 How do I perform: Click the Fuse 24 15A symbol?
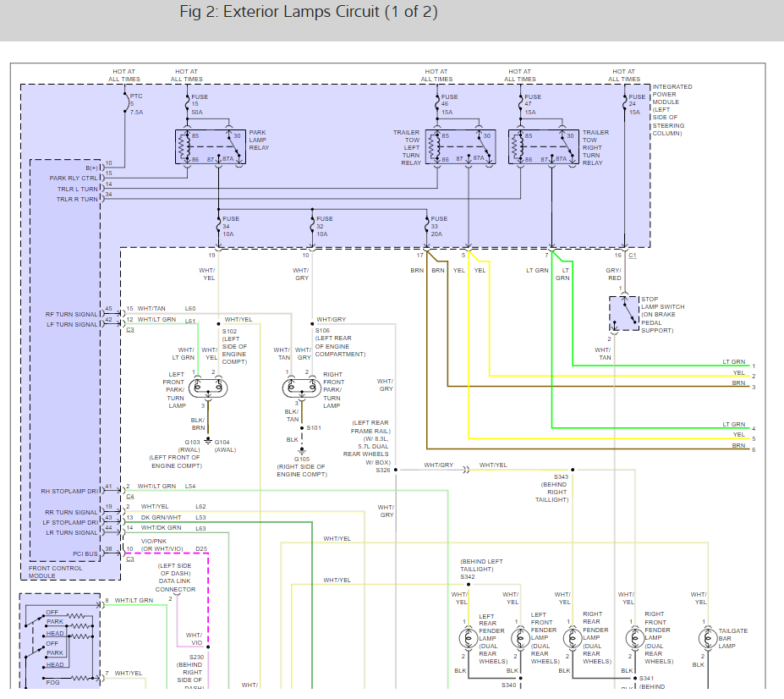pyautogui.click(x=624, y=103)
